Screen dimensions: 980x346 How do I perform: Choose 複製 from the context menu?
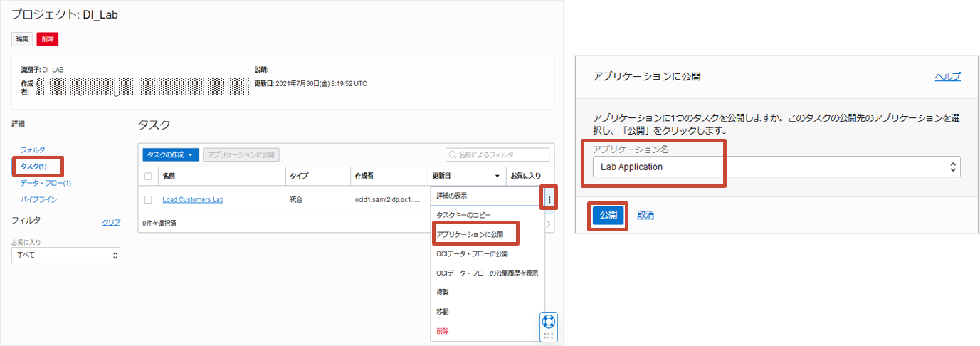[488, 292]
